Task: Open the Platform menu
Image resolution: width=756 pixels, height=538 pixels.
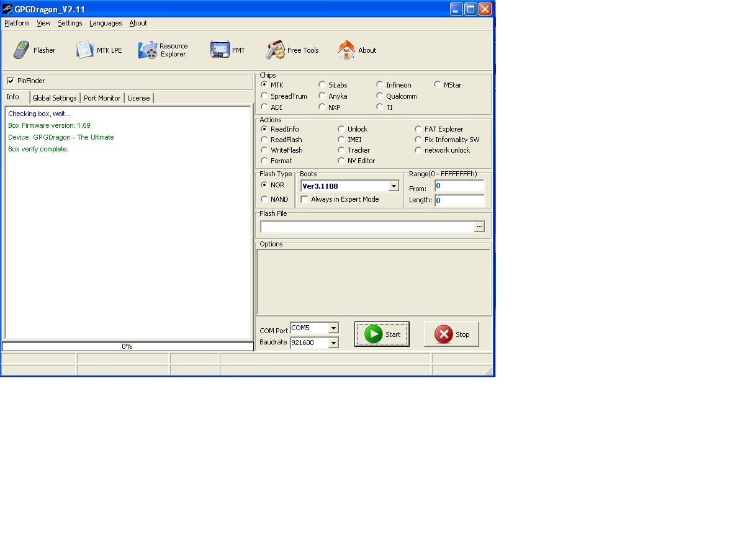Action: tap(17, 23)
